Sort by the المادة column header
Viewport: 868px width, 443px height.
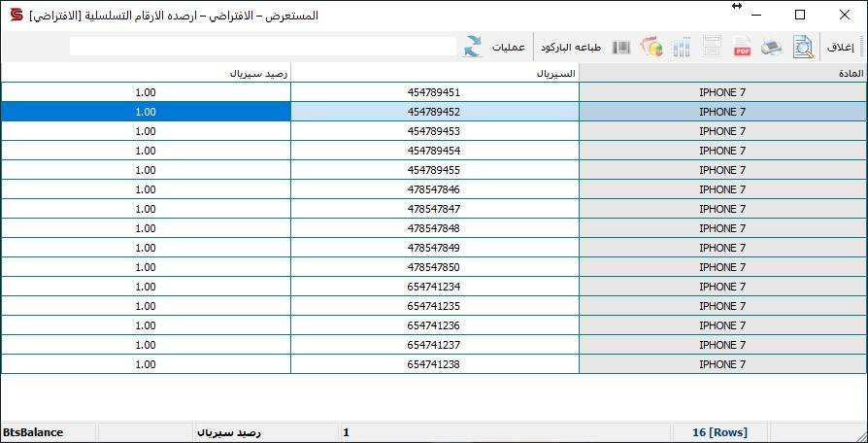[x=723, y=73]
